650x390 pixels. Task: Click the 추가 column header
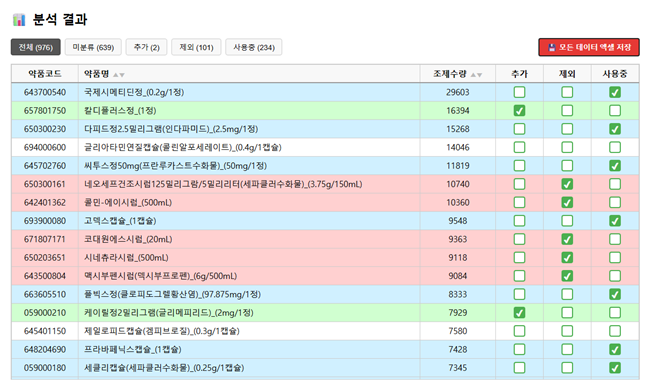click(x=519, y=74)
